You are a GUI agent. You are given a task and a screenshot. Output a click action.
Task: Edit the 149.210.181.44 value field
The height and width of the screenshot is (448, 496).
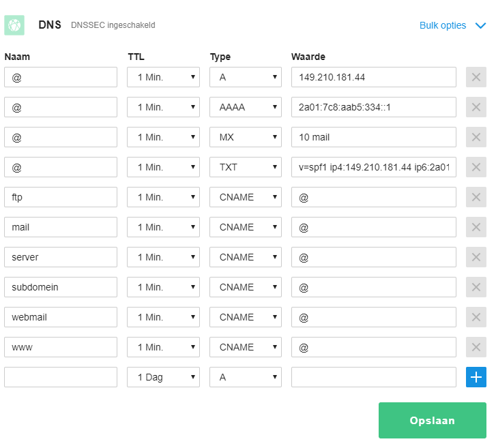coord(374,77)
